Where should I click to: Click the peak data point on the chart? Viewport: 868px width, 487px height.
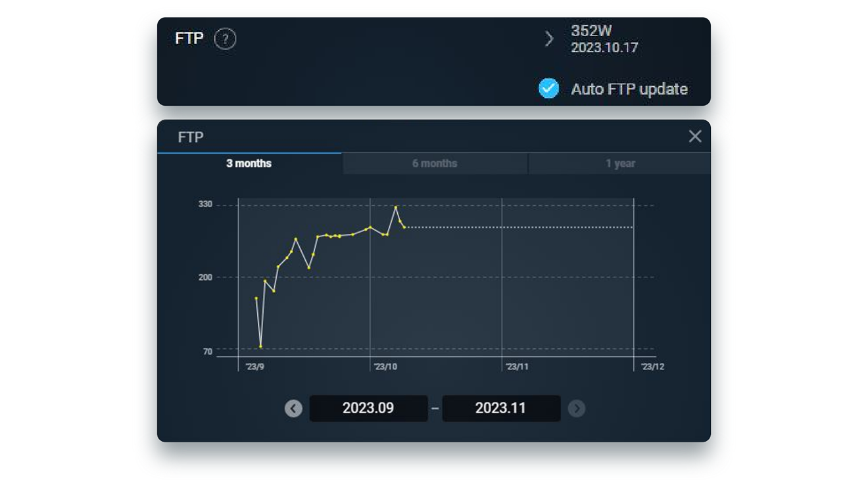tap(396, 207)
